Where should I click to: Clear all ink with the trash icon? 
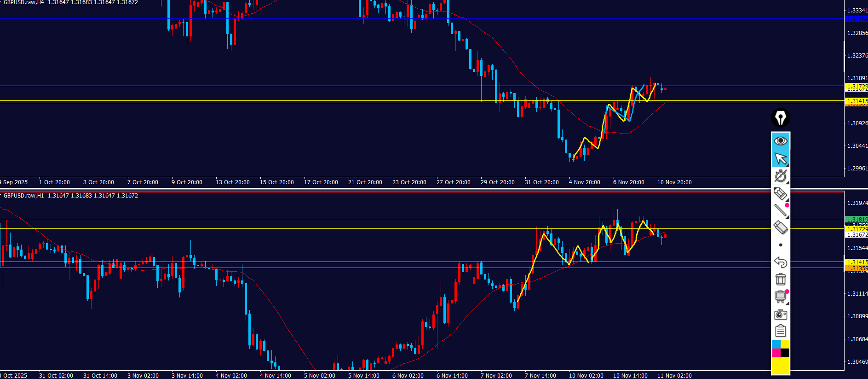click(x=780, y=279)
